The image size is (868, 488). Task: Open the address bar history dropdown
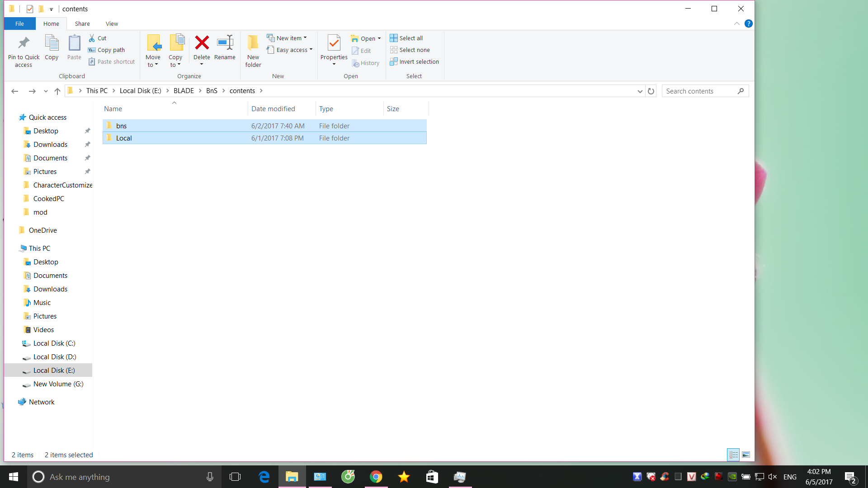tap(640, 91)
